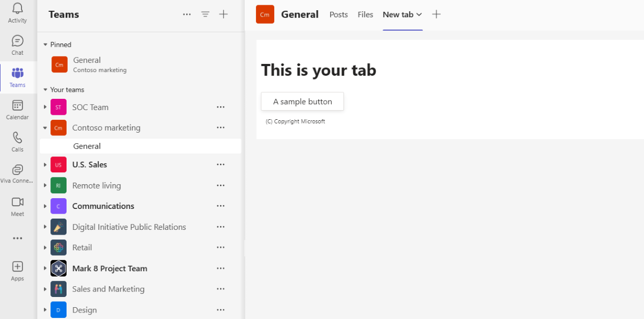
Task: Add a new tab with the plus sign
Action: pos(436,15)
